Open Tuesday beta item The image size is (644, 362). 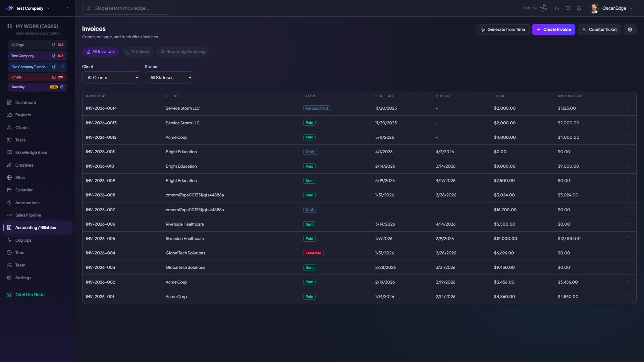pyautogui.click(x=37, y=87)
